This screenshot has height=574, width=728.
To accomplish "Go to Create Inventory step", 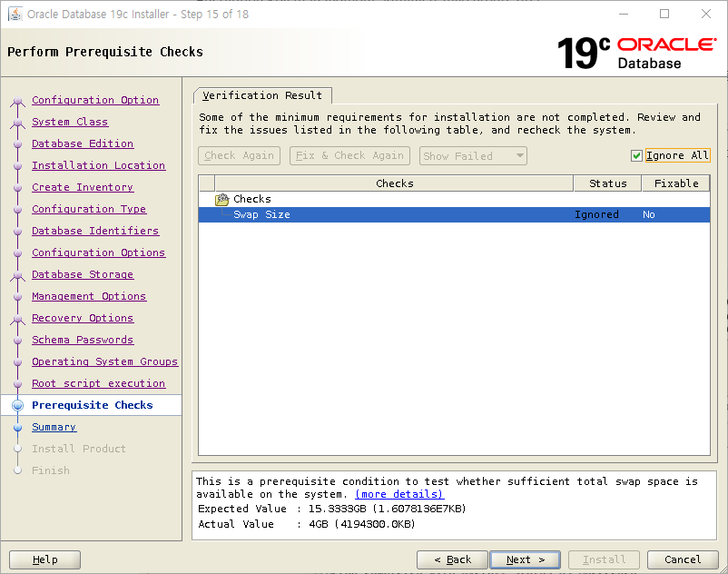I will [83, 187].
